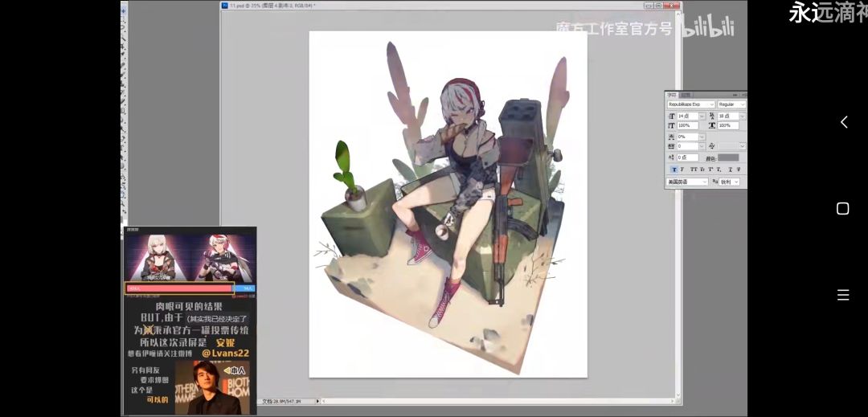This screenshot has height=417, width=868.
Task: Toggle Superscript text style
Action: click(x=710, y=170)
